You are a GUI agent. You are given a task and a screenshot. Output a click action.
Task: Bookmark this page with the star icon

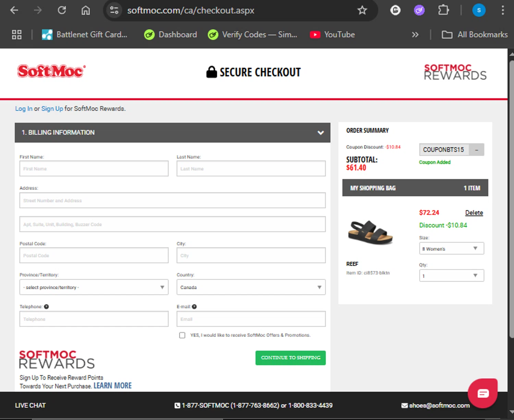click(362, 10)
